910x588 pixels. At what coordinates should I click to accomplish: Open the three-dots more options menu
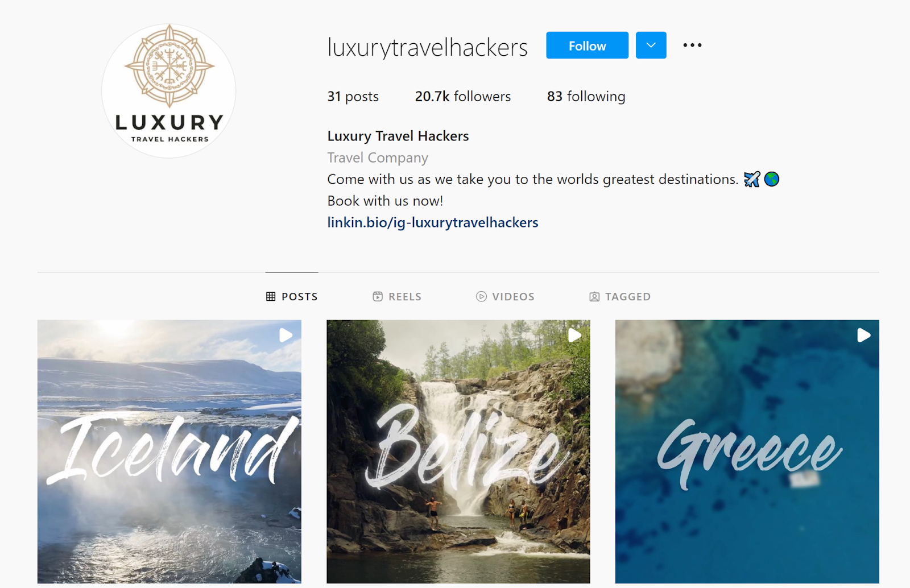coord(692,45)
